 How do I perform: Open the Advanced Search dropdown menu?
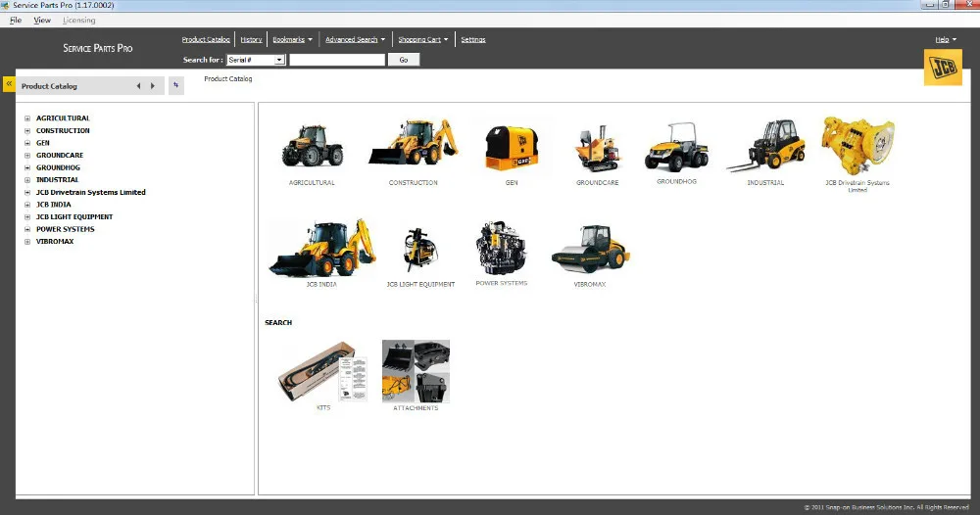pos(355,39)
